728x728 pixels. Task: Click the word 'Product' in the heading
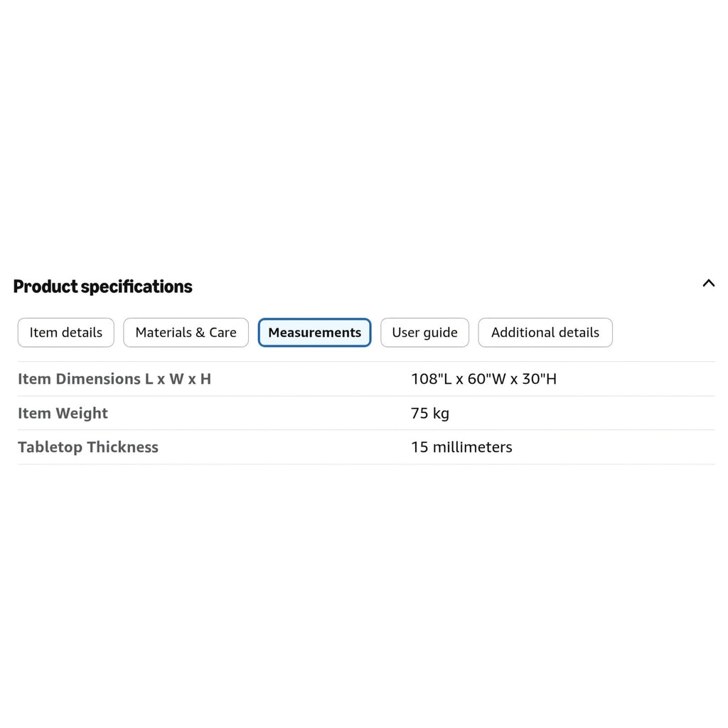point(45,287)
